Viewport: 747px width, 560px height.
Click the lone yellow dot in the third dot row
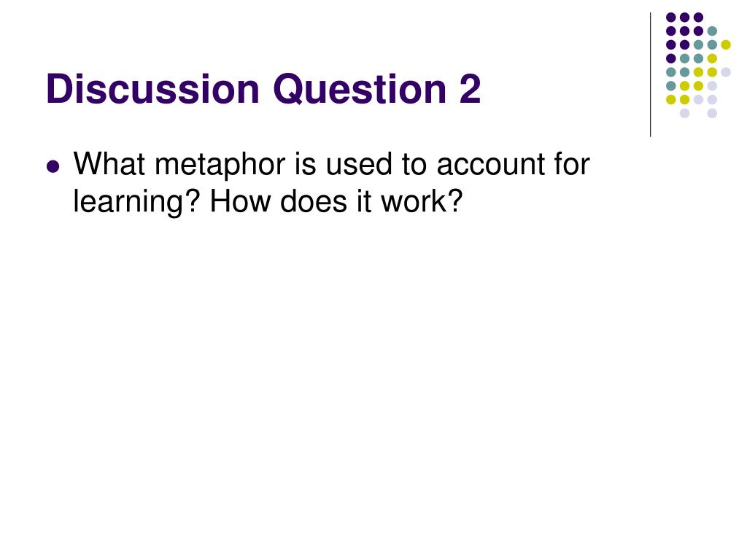click(726, 44)
